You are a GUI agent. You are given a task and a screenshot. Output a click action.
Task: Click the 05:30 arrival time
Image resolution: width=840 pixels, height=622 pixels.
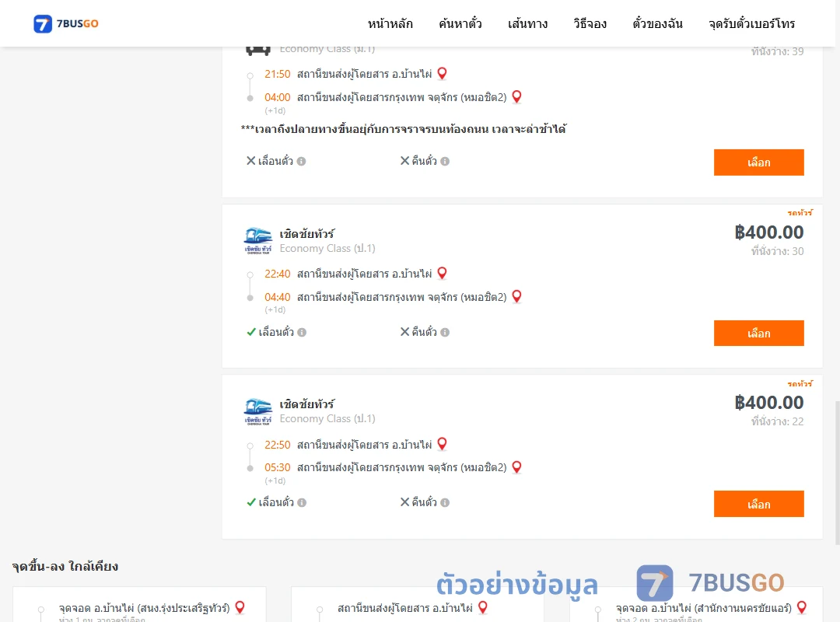pyautogui.click(x=278, y=468)
